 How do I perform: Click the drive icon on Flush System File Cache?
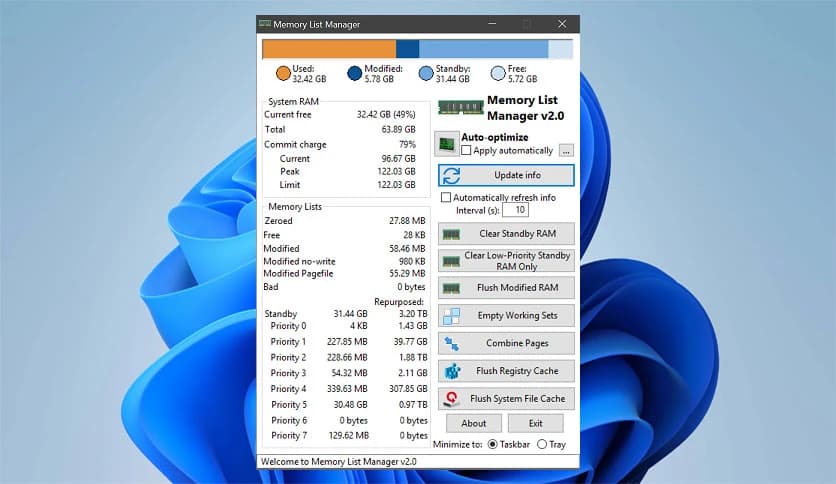tap(452, 399)
